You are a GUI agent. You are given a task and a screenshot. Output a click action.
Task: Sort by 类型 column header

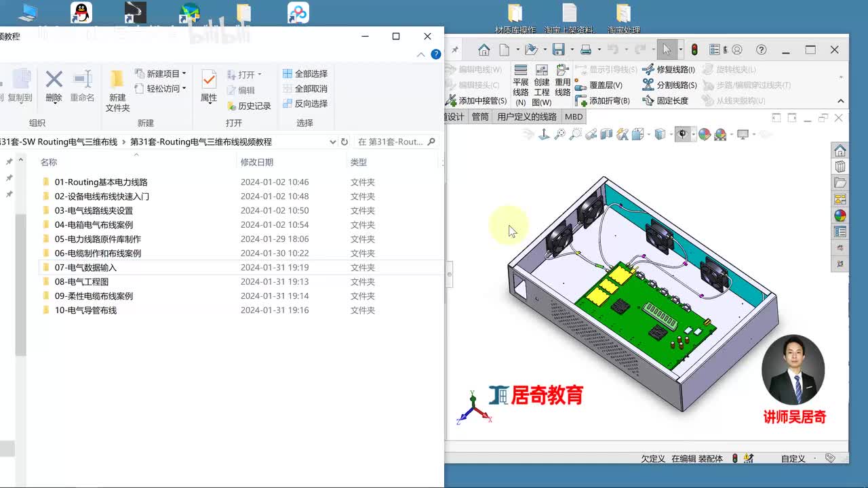[x=358, y=162]
